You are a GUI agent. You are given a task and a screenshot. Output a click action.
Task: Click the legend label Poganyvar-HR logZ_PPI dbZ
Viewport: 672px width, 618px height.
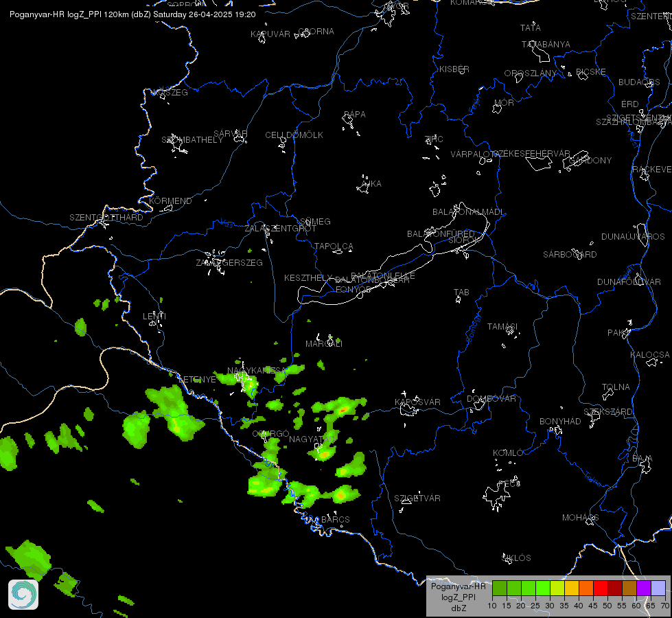coord(458,597)
